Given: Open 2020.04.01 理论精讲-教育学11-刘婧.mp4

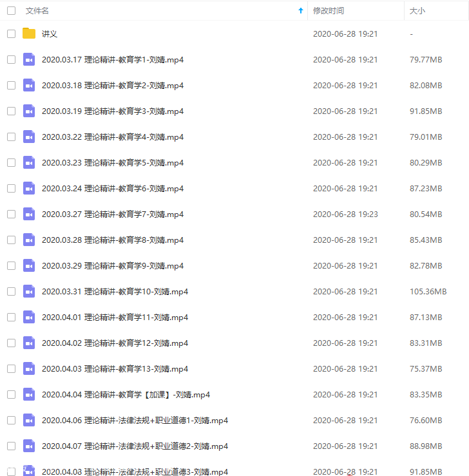Looking at the screenshot, I should pos(115,318).
